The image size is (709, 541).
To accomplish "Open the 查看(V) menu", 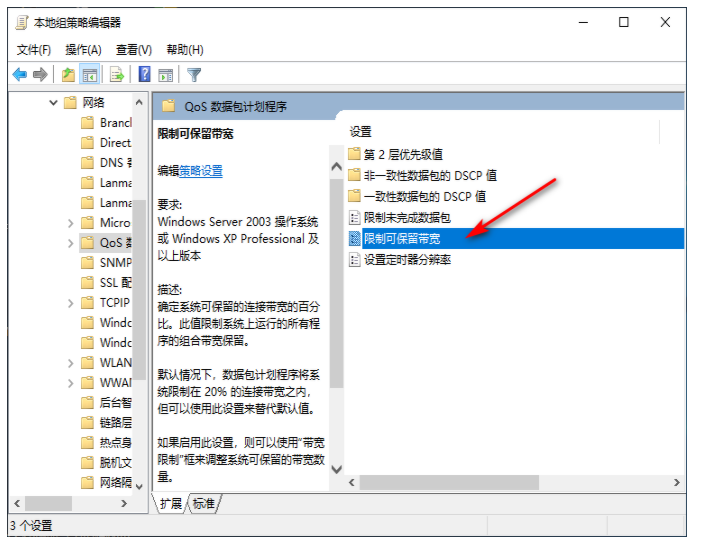I will pos(134,50).
